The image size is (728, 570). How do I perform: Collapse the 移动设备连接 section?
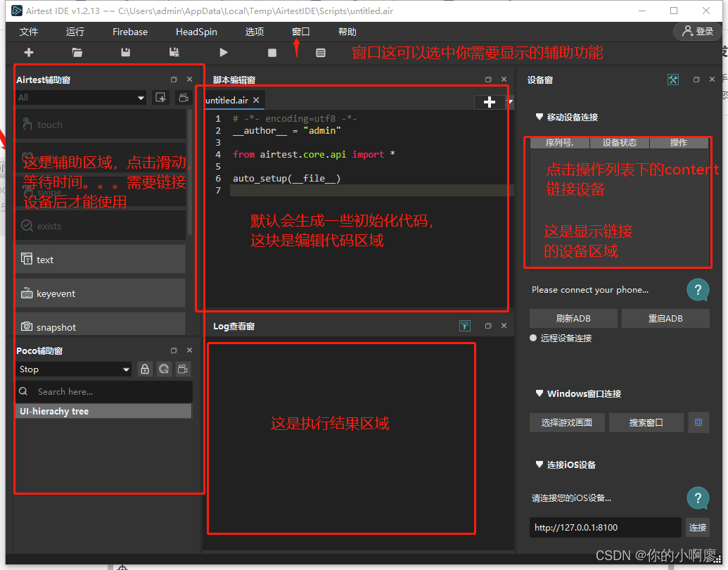coord(539,118)
